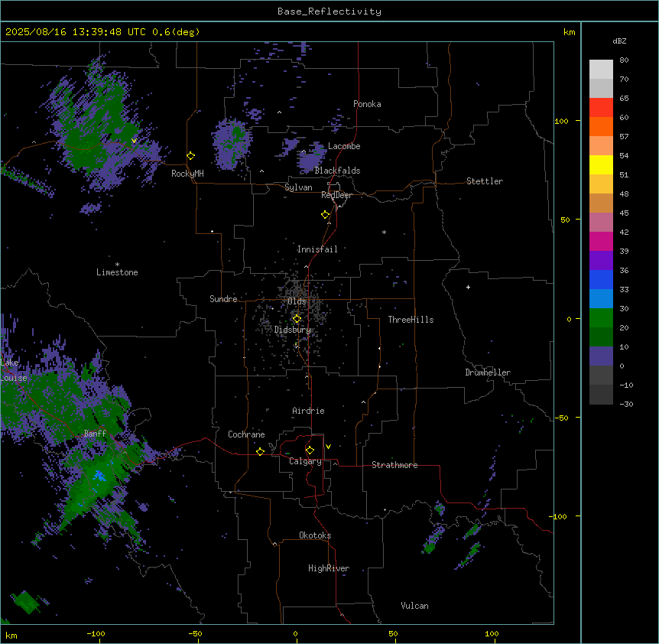Click the 0 tick label on the bottom axis
This screenshot has height=644, width=659.
click(295, 633)
